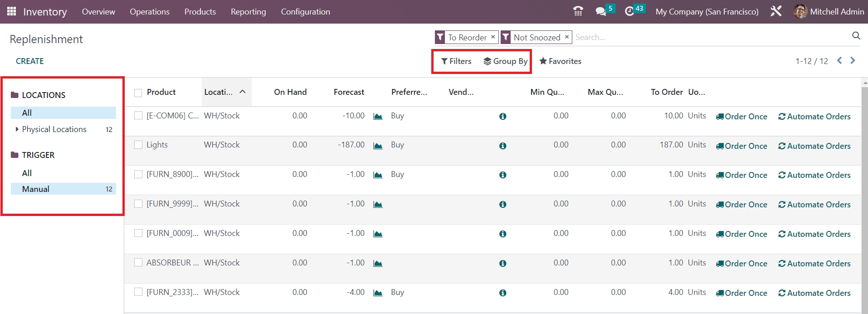This screenshot has width=868, height=314.
Task: Show info icon for Lights row
Action: click(x=502, y=146)
